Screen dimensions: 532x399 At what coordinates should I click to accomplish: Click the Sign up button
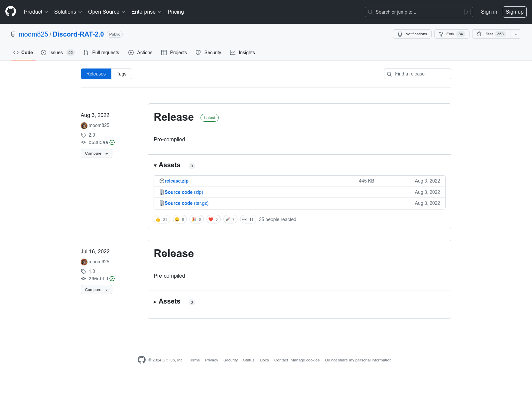514,12
